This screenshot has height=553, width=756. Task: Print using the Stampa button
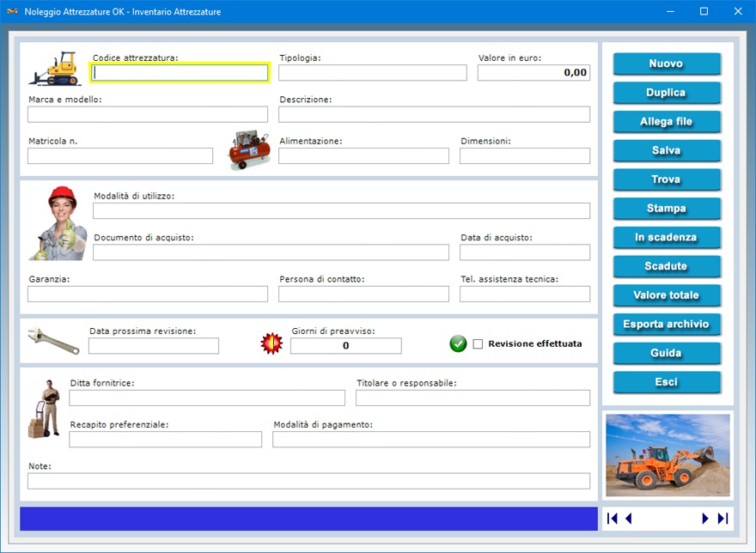point(667,209)
